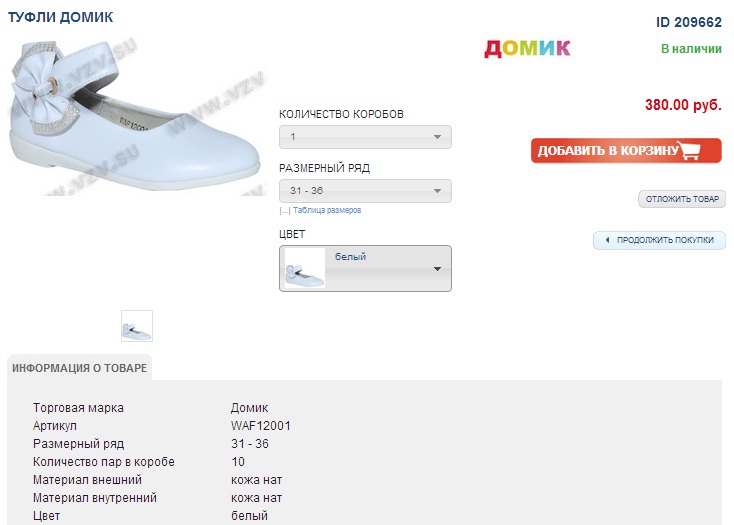Click the 380.00 руб. price text
The image size is (734, 525).
click(683, 105)
